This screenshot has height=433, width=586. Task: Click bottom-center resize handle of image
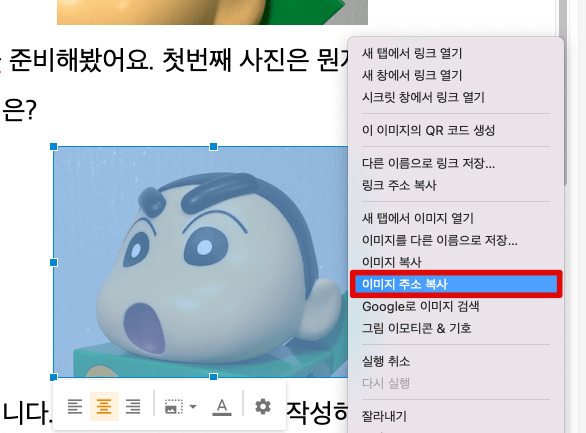[x=213, y=377]
